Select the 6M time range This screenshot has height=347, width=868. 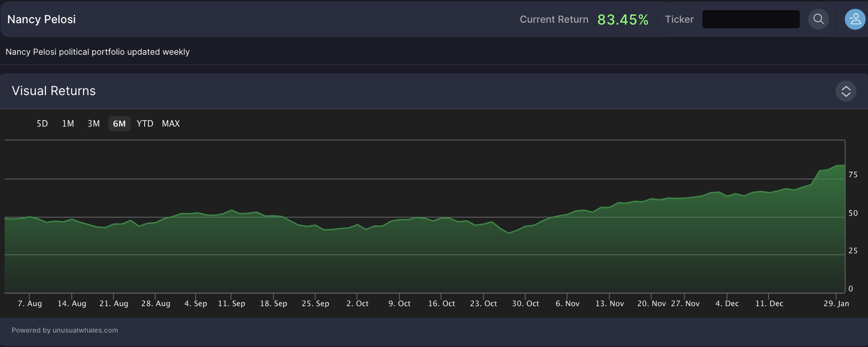[x=119, y=123]
